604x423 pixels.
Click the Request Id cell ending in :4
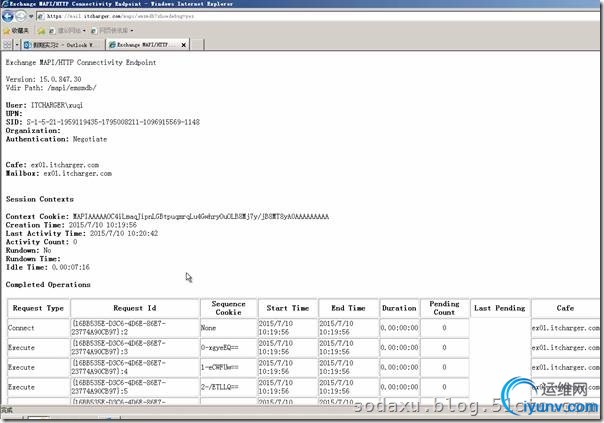(135, 368)
